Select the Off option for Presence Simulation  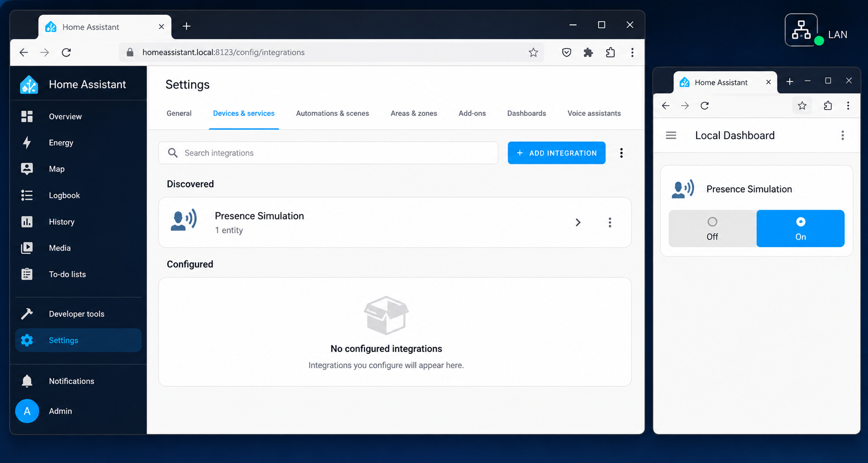coord(712,228)
